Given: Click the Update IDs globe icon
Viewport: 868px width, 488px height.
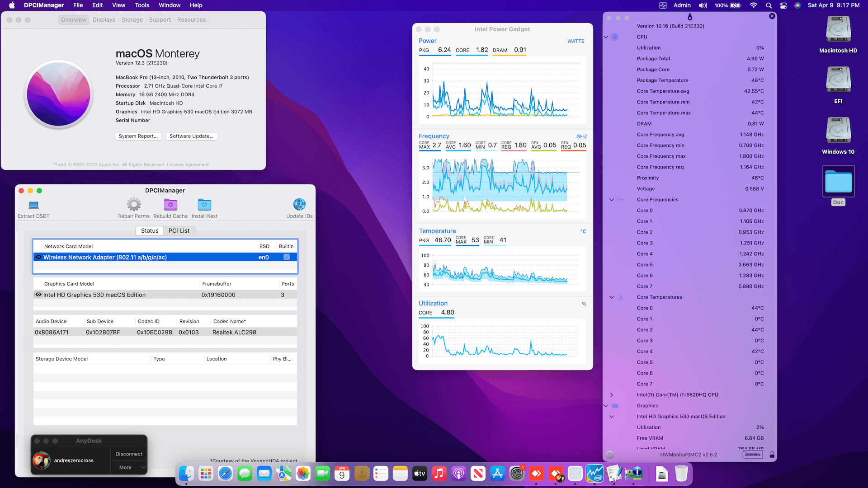Looking at the screenshot, I should click(299, 204).
